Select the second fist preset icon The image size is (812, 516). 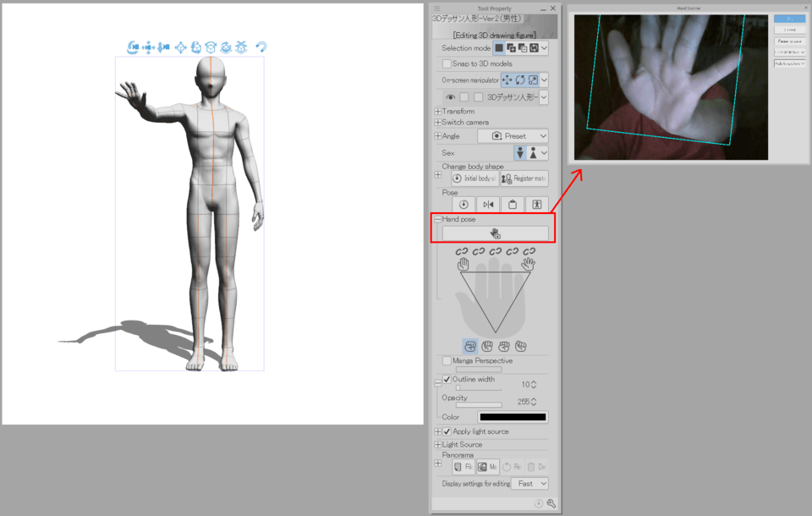[487, 346]
